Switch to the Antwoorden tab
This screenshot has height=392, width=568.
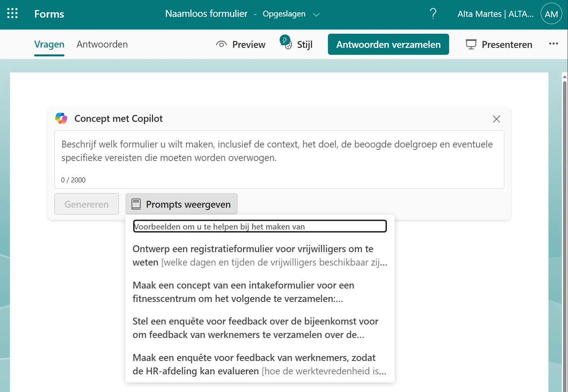point(102,44)
